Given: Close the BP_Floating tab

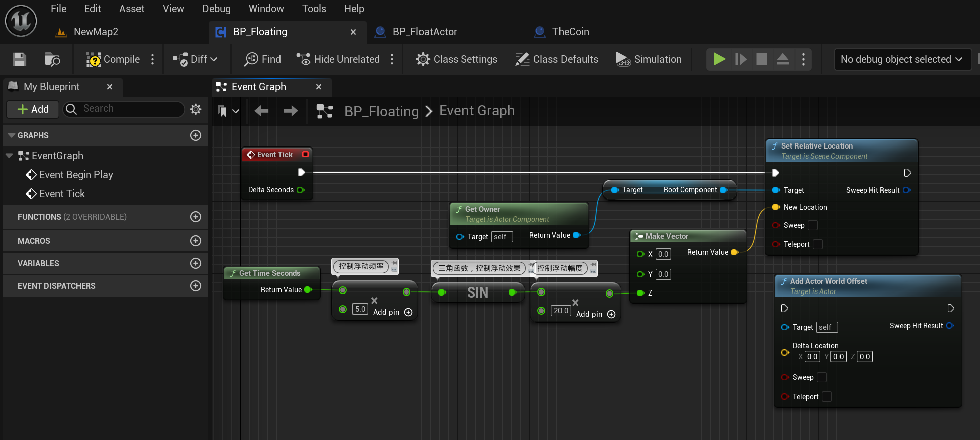Looking at the screenshot, I should point(353,32).
